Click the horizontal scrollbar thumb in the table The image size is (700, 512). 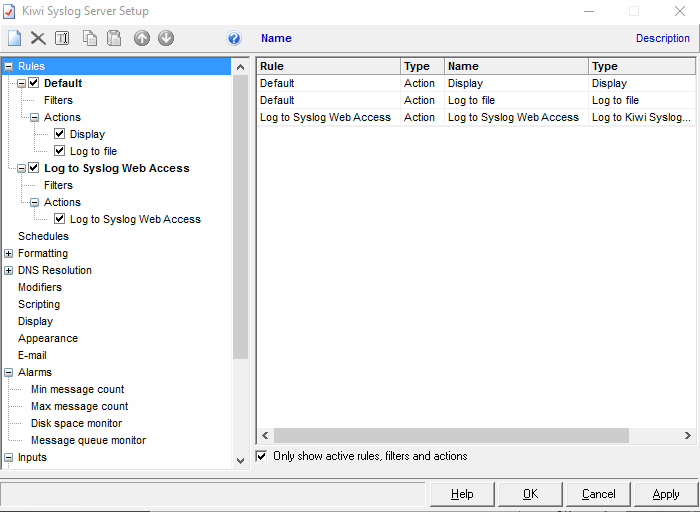click(x=451, y=435)
